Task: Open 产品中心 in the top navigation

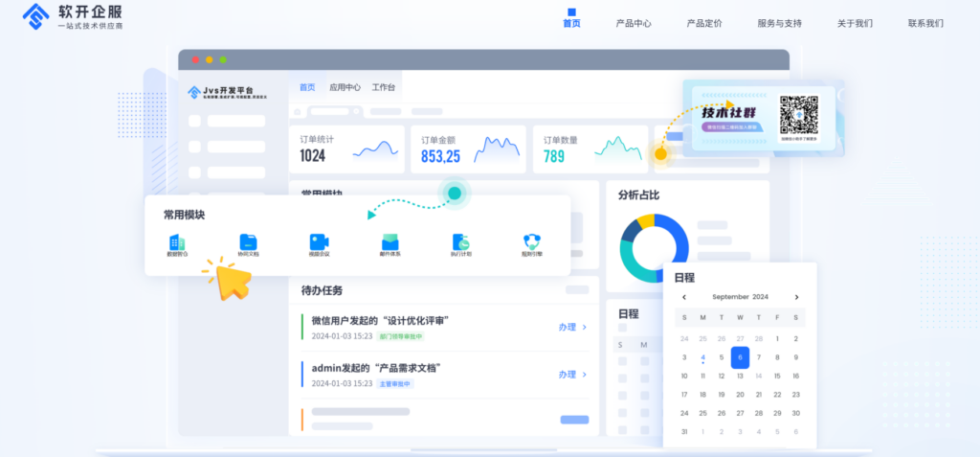Action: point(634,23)
